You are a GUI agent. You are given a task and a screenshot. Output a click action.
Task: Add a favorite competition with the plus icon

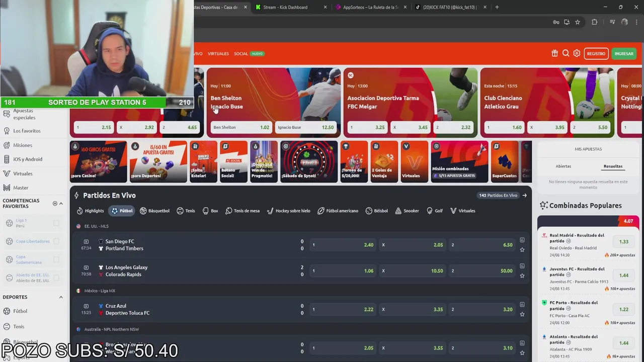coord(55,204)
